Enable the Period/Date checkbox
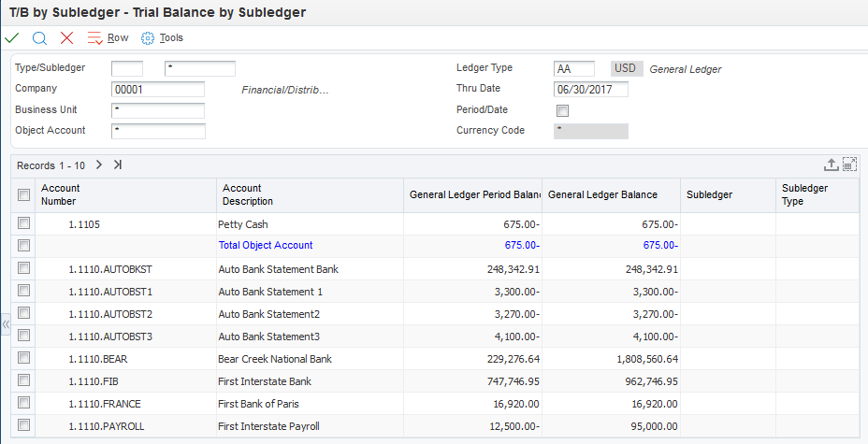868x444 pixels. [563, 110]
